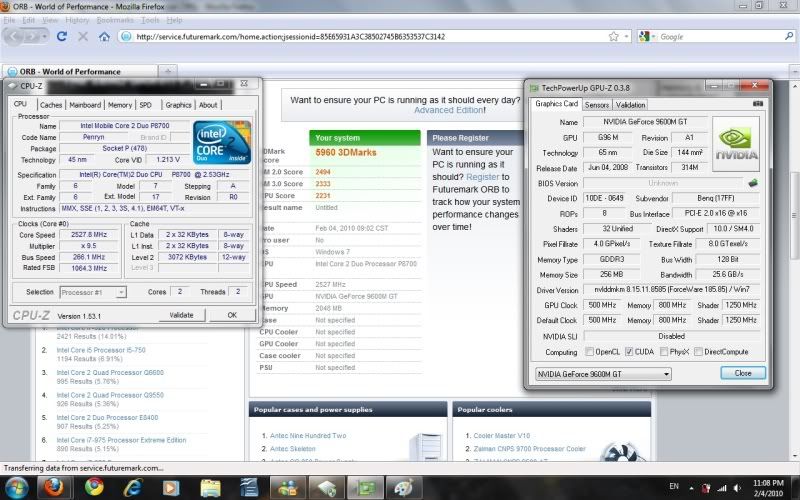Switch to CPU-Z via taskbar icon
800x500 pixels.
(x=327, y=487)
